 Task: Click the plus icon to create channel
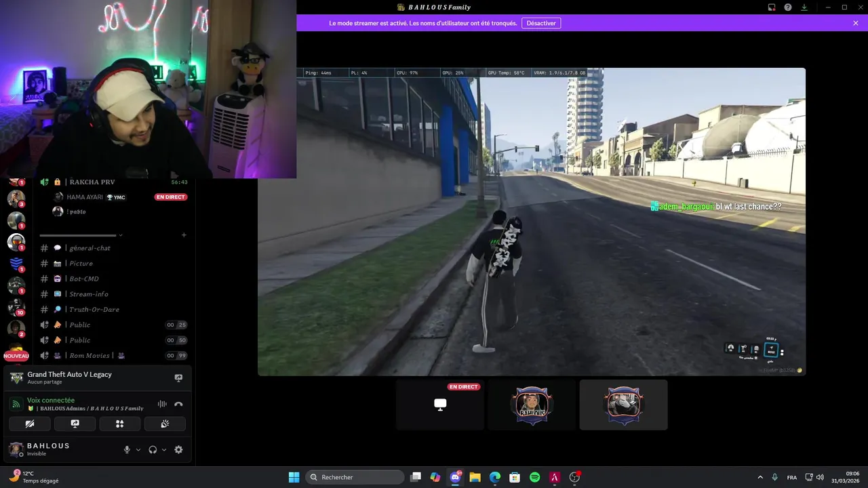[x=184, y=235]
